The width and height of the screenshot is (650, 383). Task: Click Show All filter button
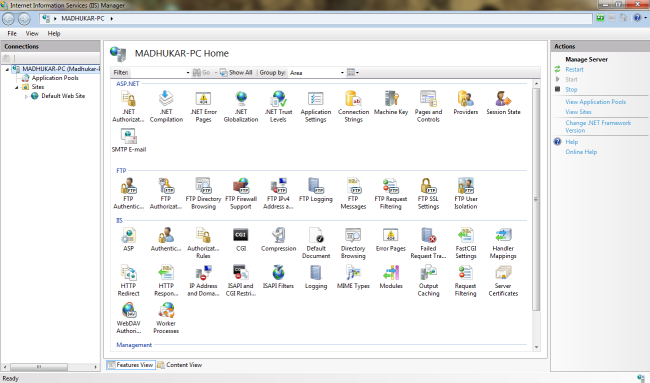pos(236,73)
